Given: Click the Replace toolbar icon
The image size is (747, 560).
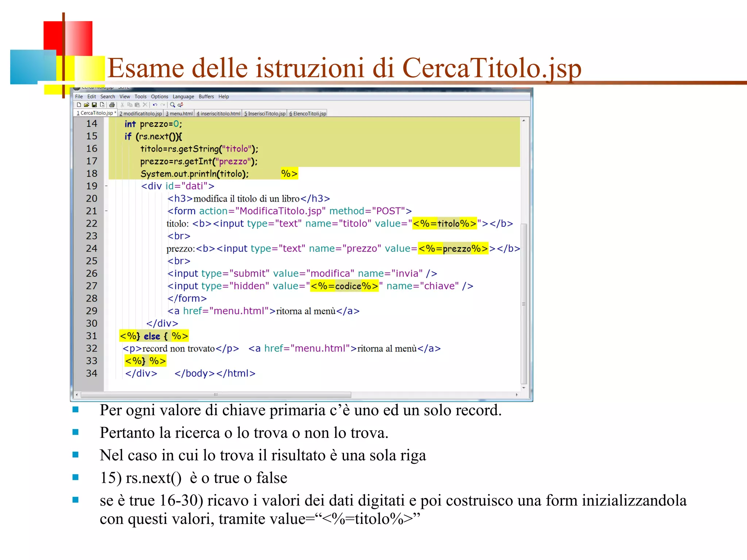Looking at the screenshot, I should [180, 105].
